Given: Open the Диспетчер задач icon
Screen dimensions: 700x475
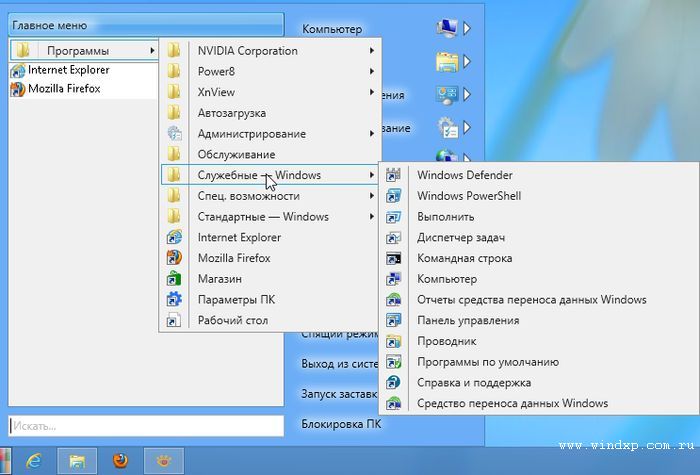Looking at the screenshot, I should click(x=393, y=237).
